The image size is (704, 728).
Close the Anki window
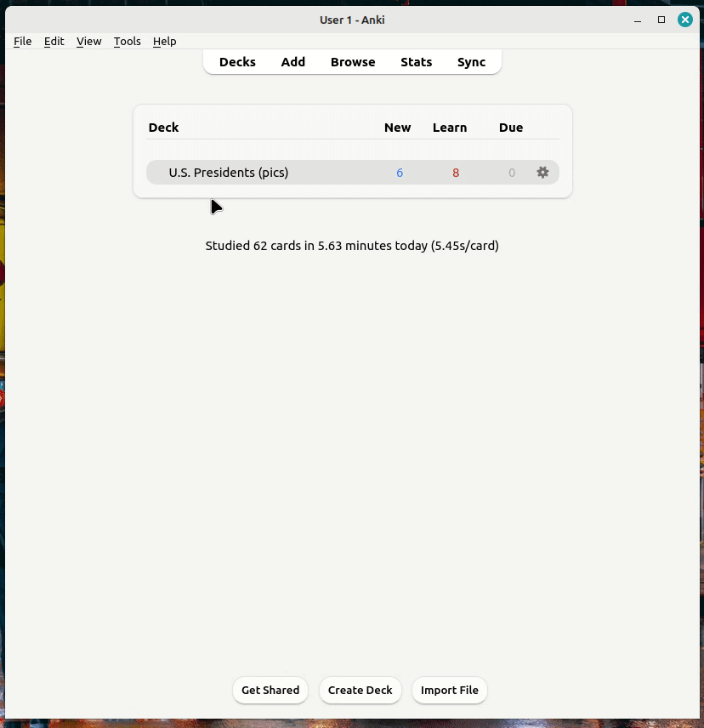(684, 20)
